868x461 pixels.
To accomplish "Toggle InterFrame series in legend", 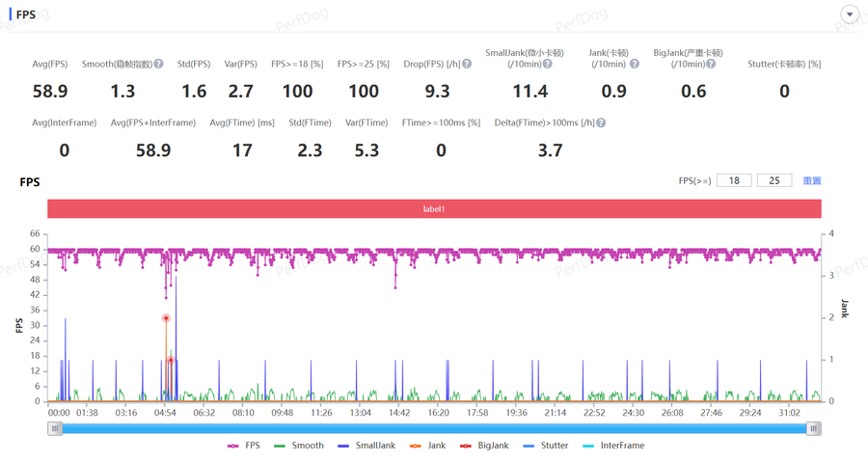I will [x=612, y=446].
